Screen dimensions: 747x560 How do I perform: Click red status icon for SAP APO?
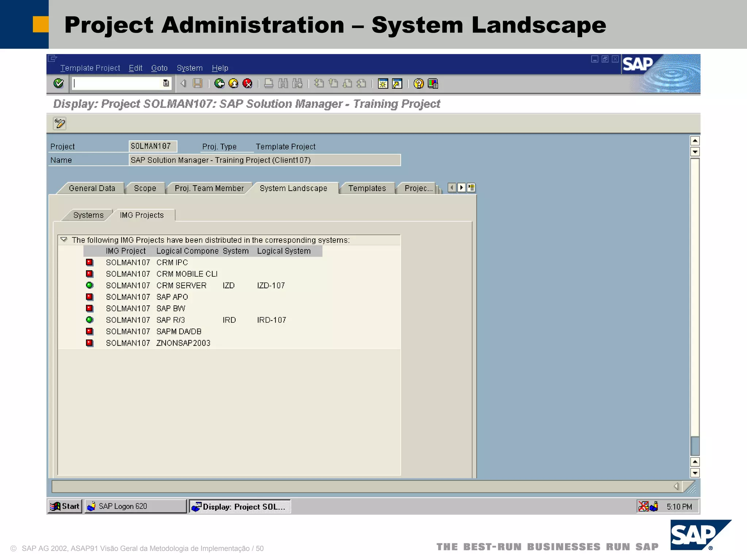[x=89, y=297]
